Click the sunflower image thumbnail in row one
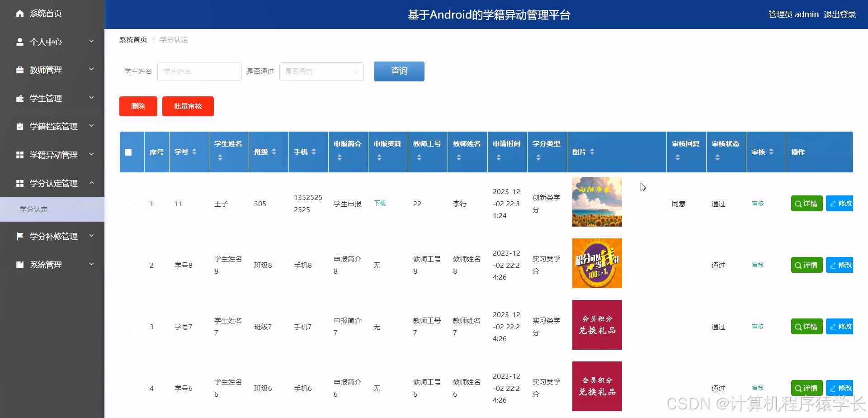This screenshot has height=418, width=868. [597, 201]
